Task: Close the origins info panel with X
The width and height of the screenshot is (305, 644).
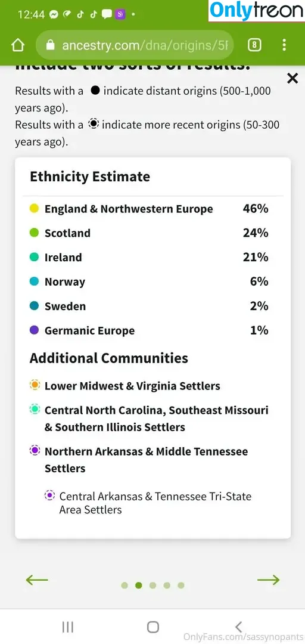Action: tap(292, 78)
